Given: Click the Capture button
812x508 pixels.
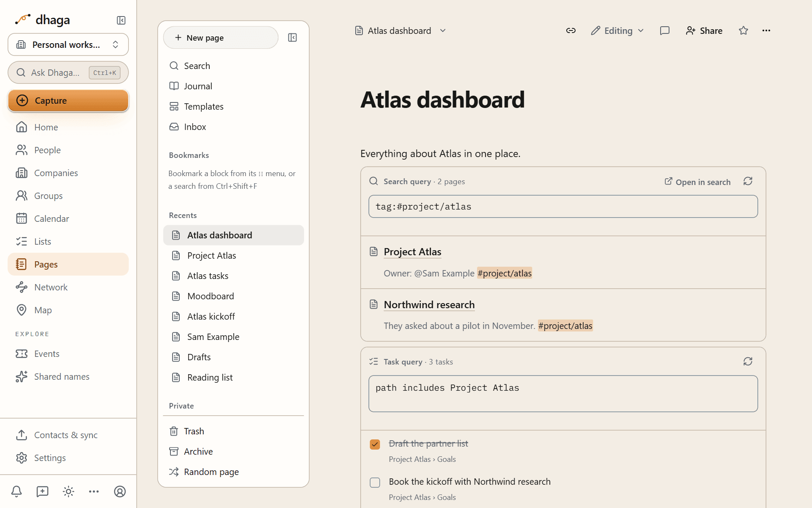Looking at the screenshot, I should coord(68,100).
